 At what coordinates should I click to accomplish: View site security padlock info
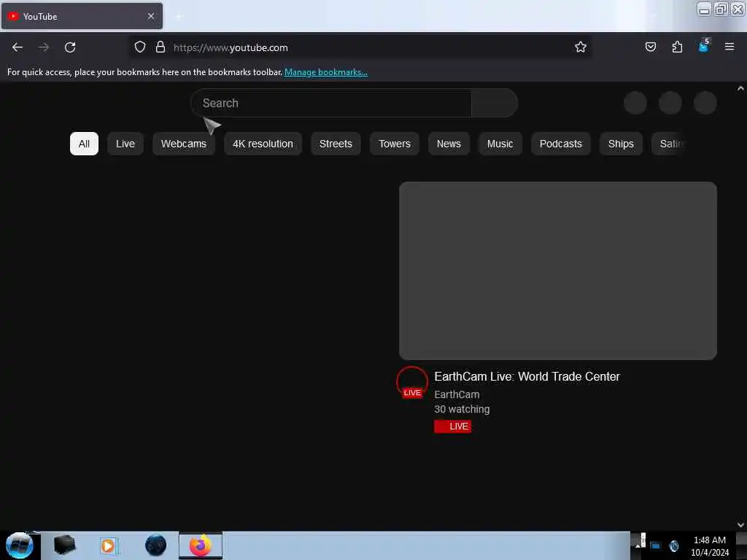point(160,47)
